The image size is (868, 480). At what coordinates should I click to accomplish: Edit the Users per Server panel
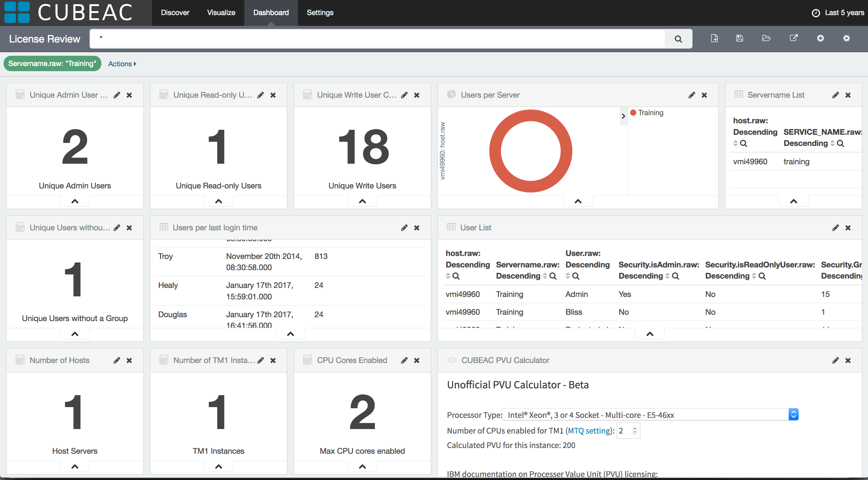[x=692, y=95]
